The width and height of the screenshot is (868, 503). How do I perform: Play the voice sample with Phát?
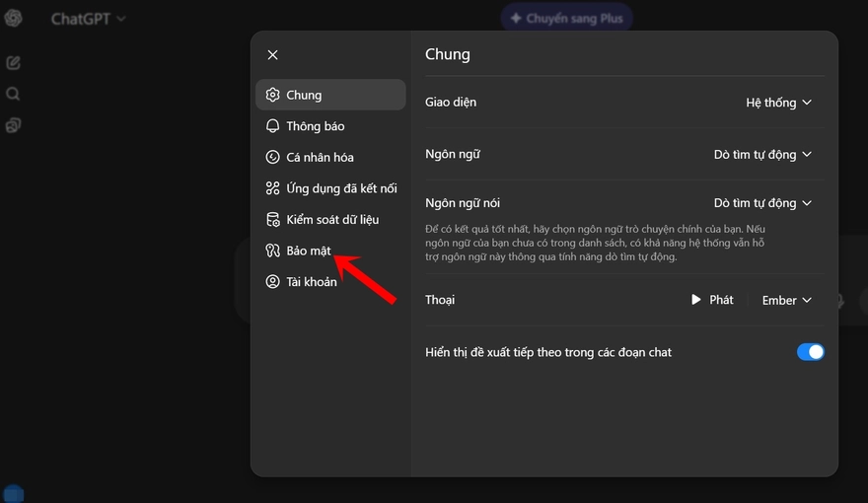[x=712, y=300]
